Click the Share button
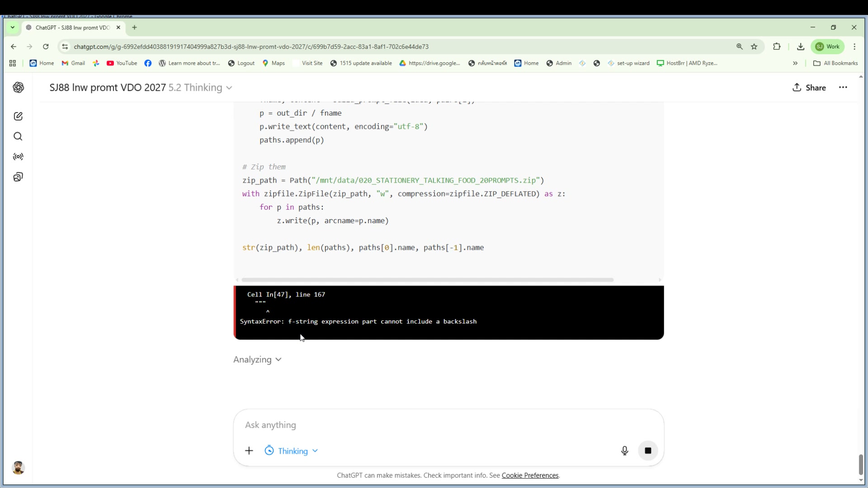The height and width of the screenshot is (488, 868). 809,88
